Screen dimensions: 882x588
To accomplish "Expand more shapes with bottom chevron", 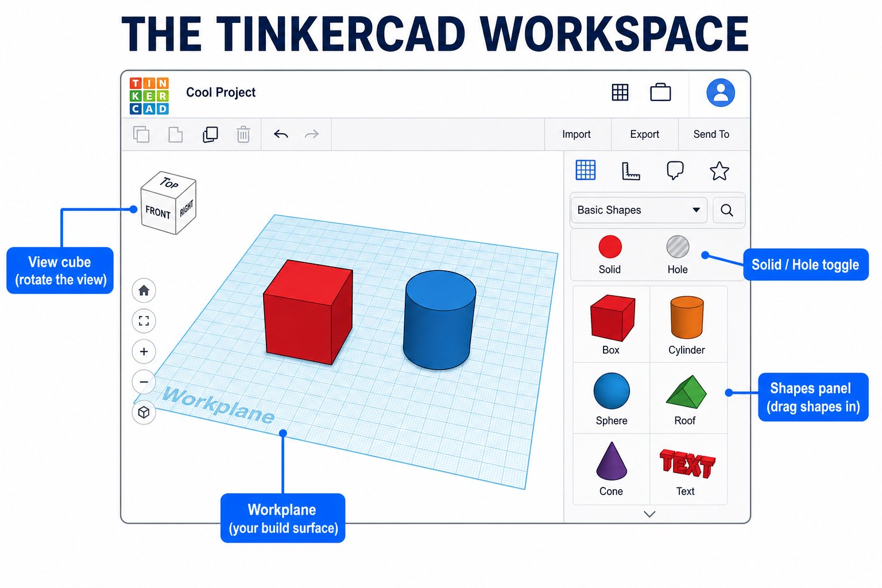I will [x=649, y=514].
